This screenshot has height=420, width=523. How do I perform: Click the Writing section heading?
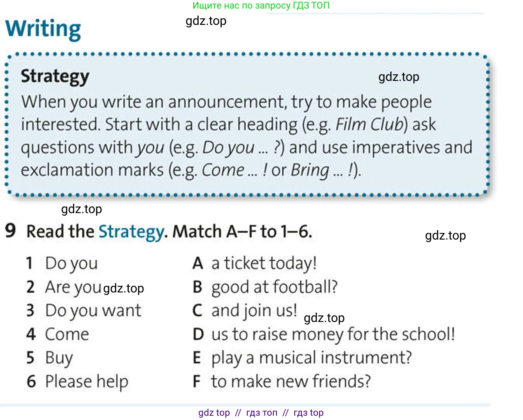click(x=43, y=29)
